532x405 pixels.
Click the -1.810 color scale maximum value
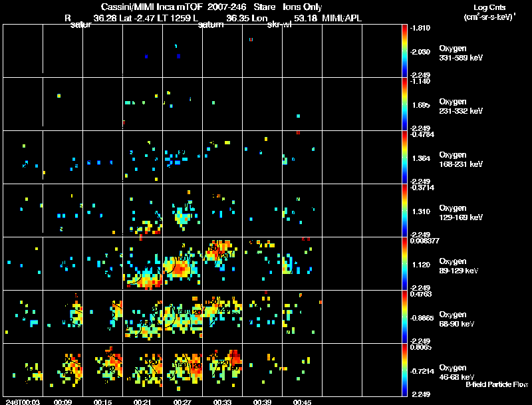click(x=420, y=28)
